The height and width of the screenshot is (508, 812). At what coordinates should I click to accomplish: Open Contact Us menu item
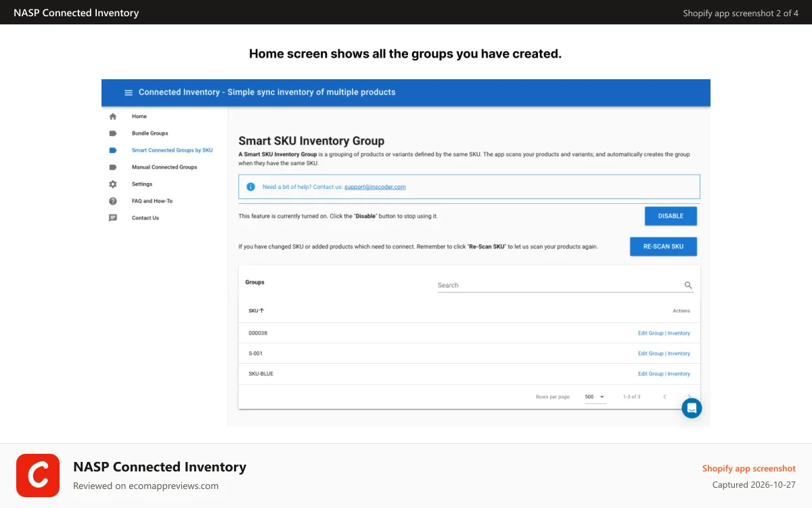tap(145, 218)
